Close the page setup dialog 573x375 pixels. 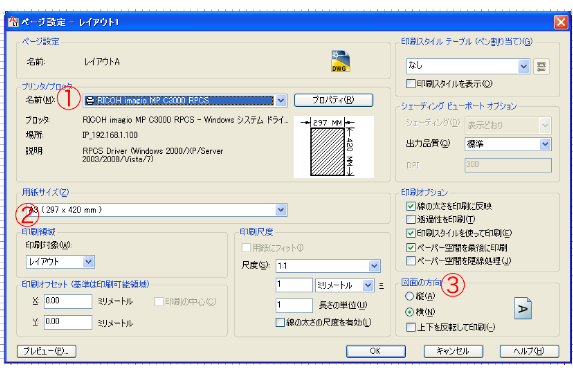[561, 22]
